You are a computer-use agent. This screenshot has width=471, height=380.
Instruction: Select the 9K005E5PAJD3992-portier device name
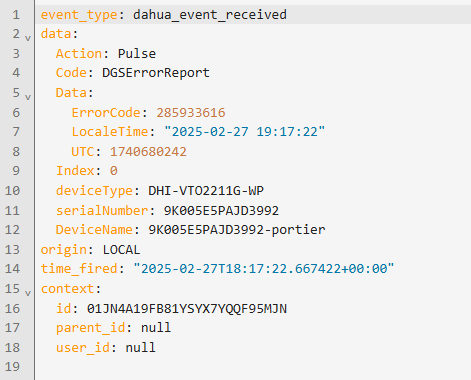point(237,230)
